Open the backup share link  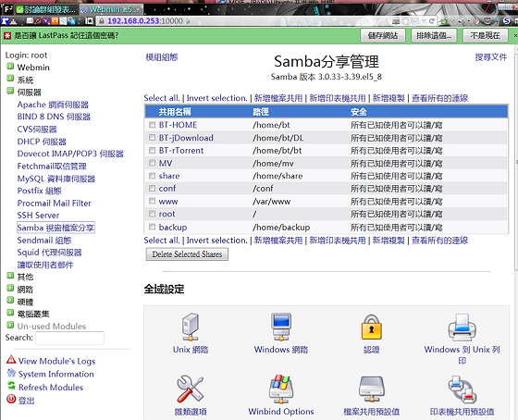coord(173,228)
